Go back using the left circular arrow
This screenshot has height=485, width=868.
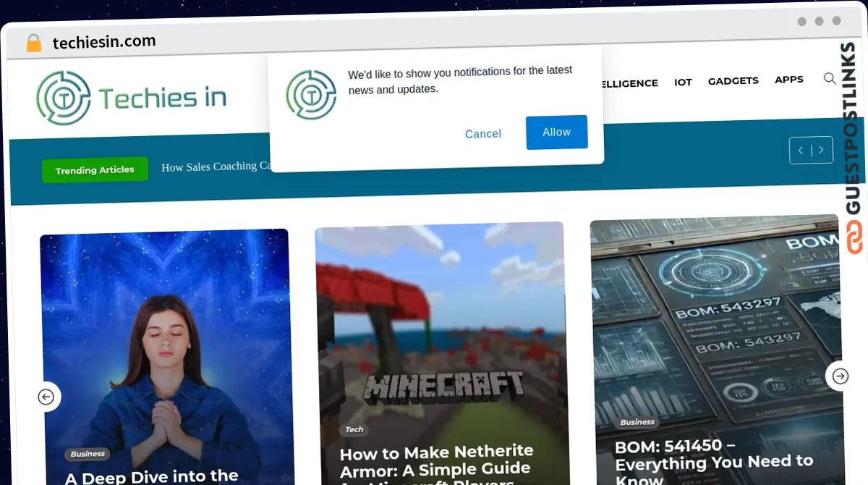(x=46, y=397)
